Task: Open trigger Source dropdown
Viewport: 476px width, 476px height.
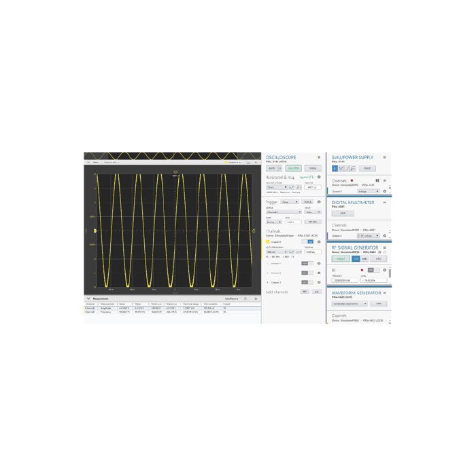Action: click(284, 212)
